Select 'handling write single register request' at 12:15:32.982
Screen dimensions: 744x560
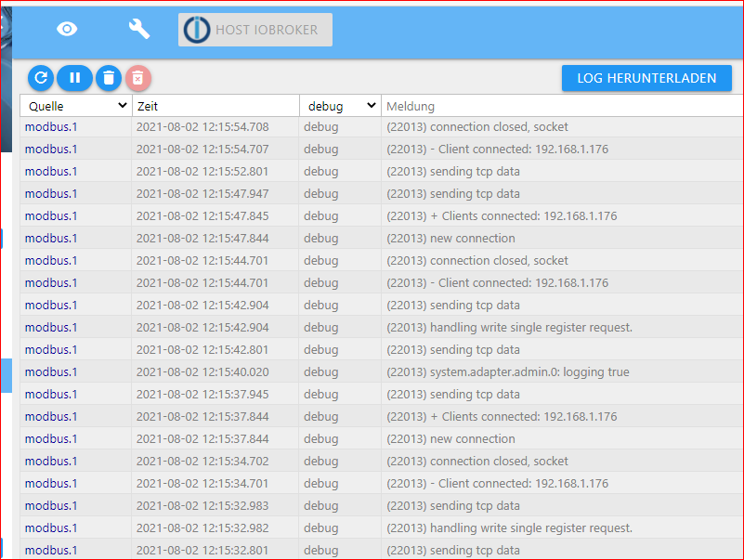click(509, 528)
